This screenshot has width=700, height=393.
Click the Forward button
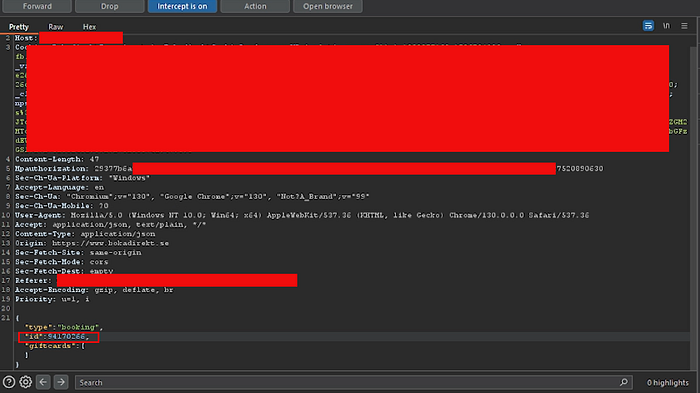point(37,6)
